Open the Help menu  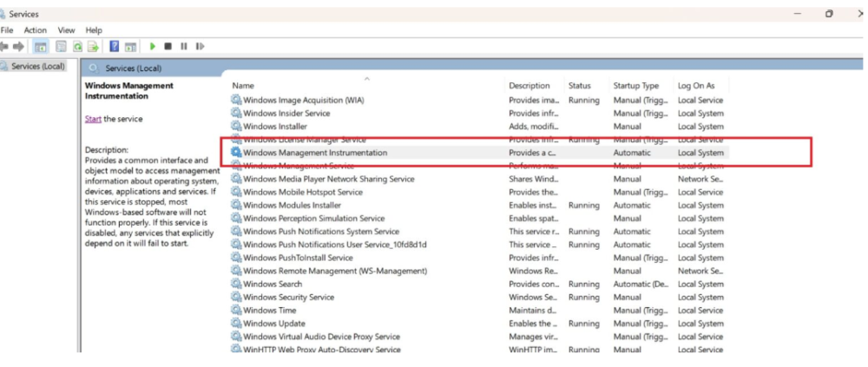94,30
